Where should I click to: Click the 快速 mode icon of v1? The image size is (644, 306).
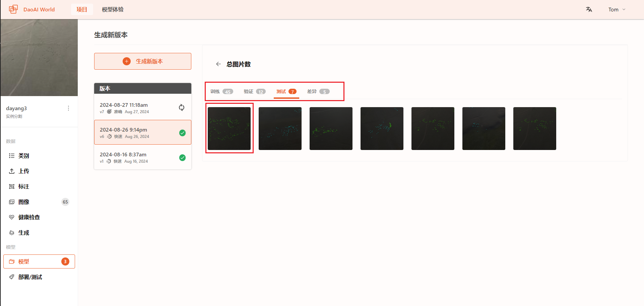point(109,161)
